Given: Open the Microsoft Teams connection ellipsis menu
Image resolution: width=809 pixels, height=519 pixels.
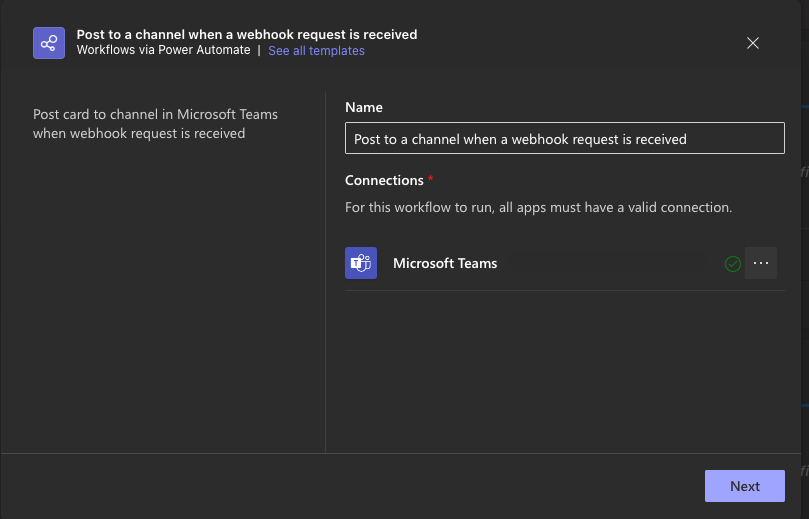Looking at the screenshot, I should [x=761, y=263].
